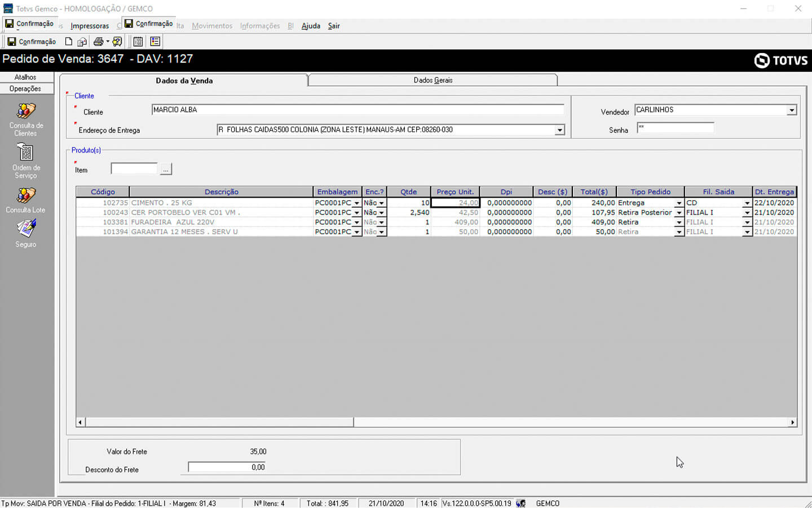Open the Ordem de Serviço shortcut
This screenshot has height=508, width=812.
click(x=25, y=153)
